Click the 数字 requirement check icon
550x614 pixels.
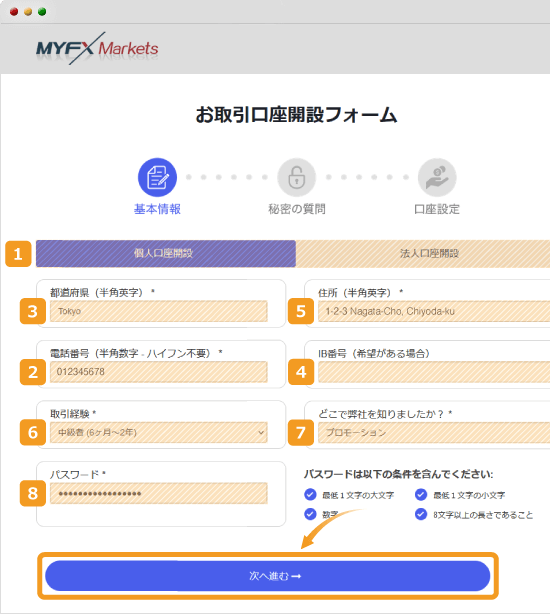(310, 514)
